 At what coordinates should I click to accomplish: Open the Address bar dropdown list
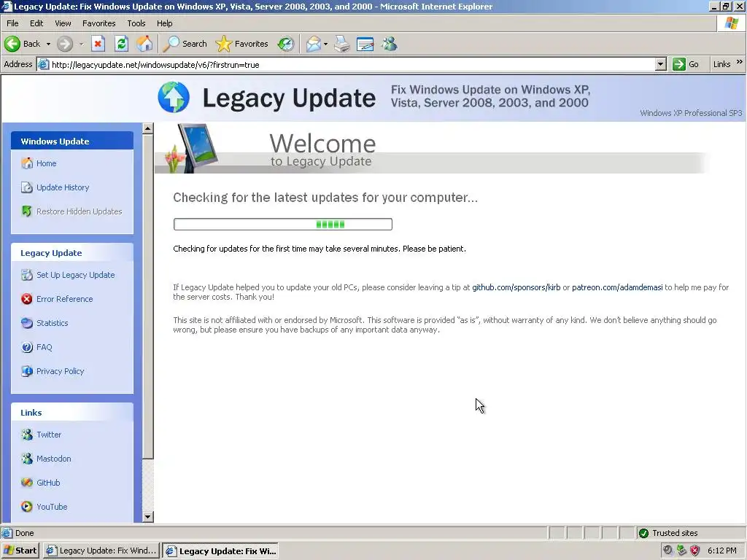pyautogui.click(x=660, y=64)
